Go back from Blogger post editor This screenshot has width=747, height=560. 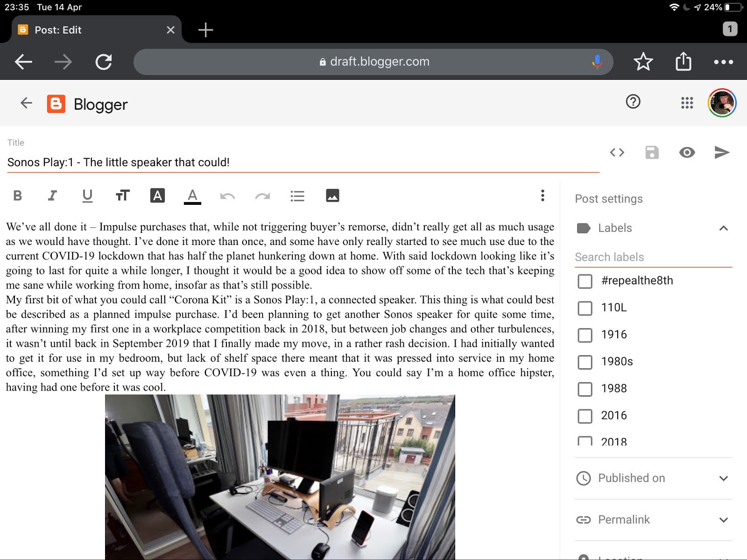(26, 103)
